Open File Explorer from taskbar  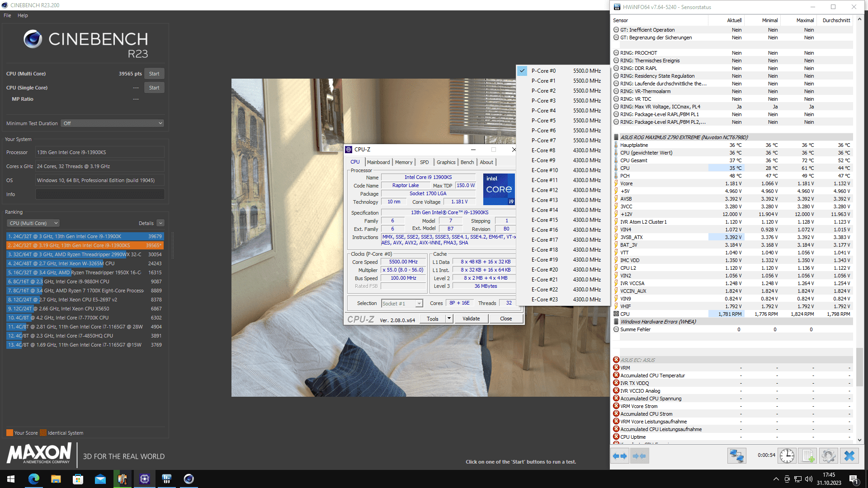[x=56, y=479]
